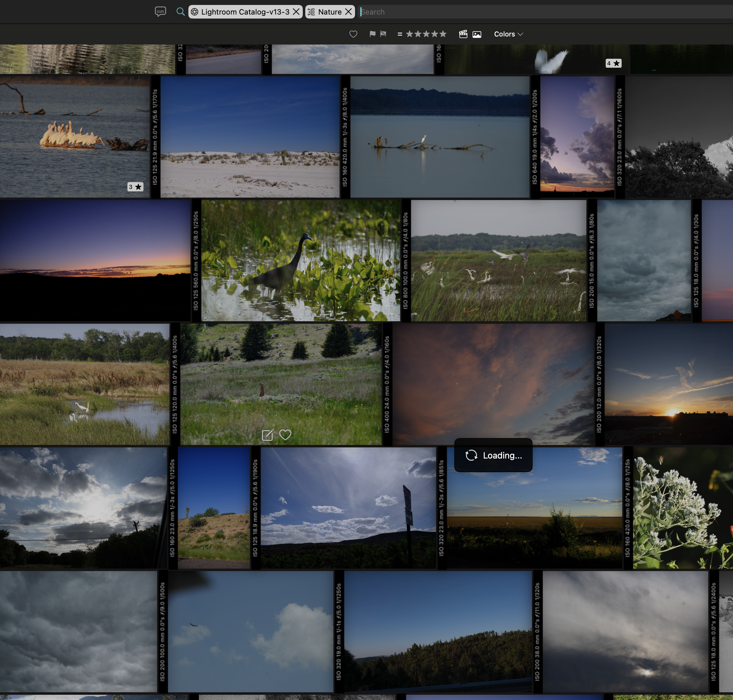Click the edit icon on prairie dog photo
The image size is (733, 700).
pos(267,435)
